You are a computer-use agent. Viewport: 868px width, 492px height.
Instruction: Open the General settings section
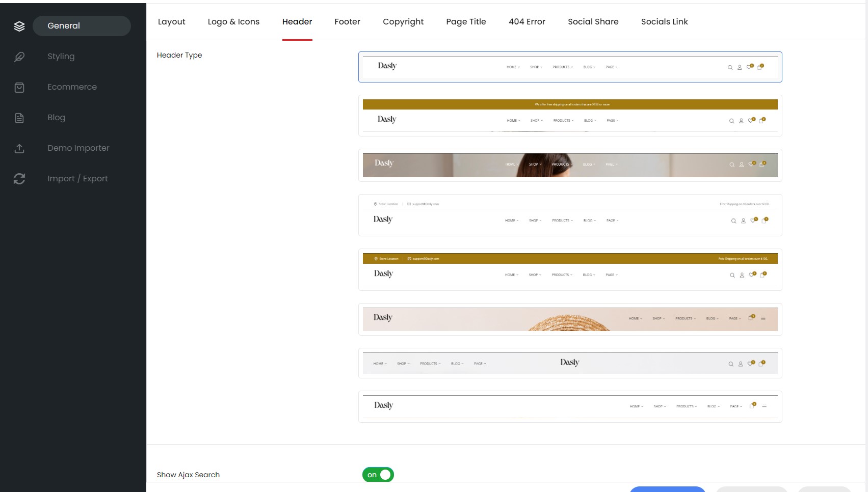coord(82,26)
